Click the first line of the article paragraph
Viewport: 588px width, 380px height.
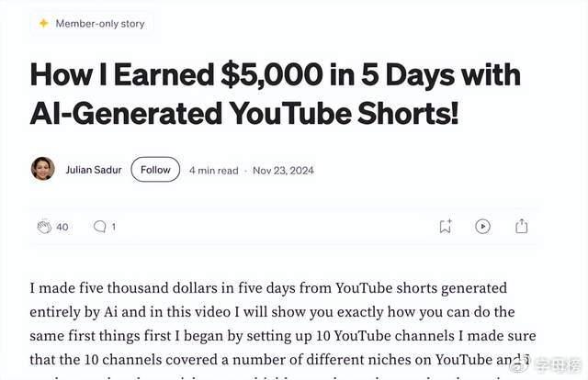click(268, 289)
